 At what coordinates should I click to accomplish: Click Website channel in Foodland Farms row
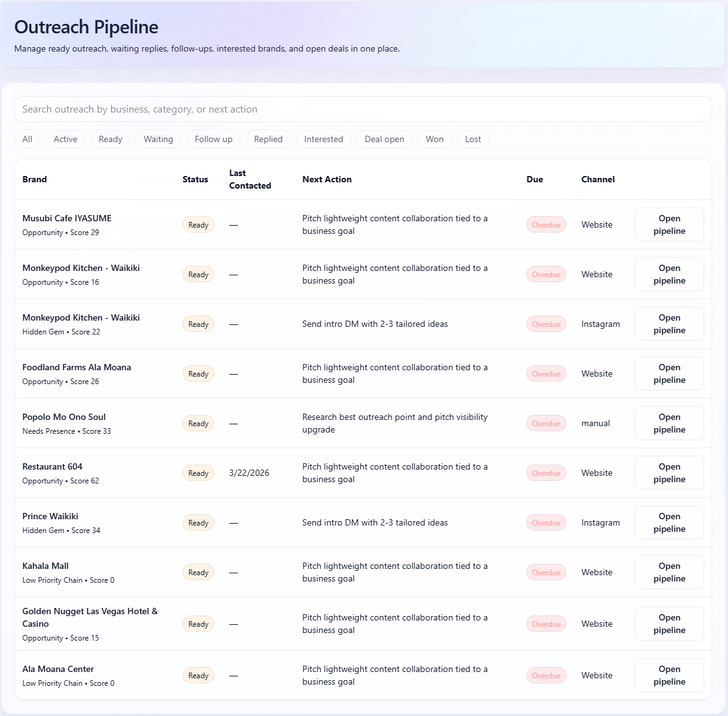(597, 374)
